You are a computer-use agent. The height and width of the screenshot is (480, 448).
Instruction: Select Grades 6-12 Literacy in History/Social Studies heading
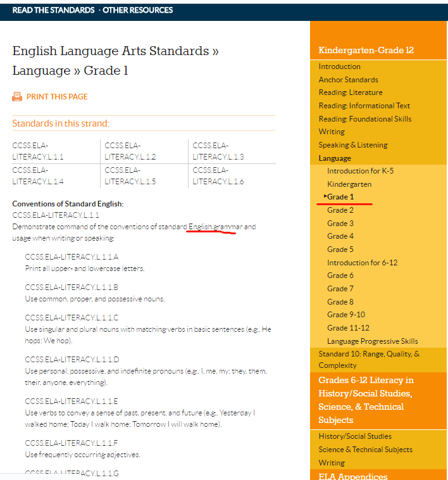point(366,400)
